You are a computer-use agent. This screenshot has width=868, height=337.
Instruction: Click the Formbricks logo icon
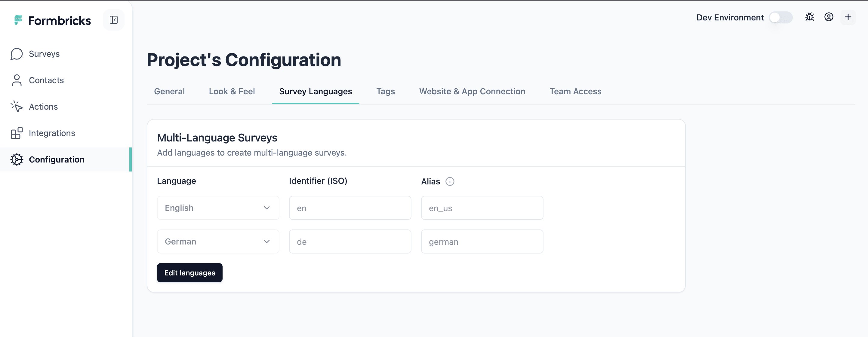[18, 20]
